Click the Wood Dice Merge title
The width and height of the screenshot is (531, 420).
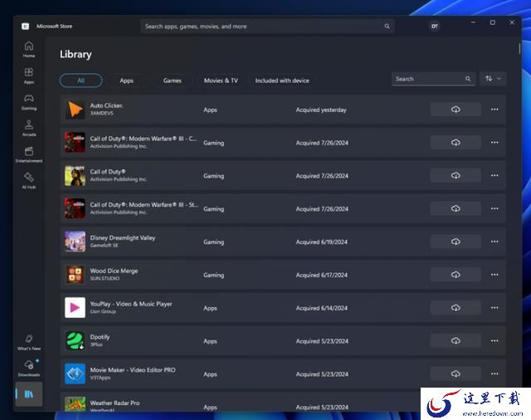tap(114, 271)
